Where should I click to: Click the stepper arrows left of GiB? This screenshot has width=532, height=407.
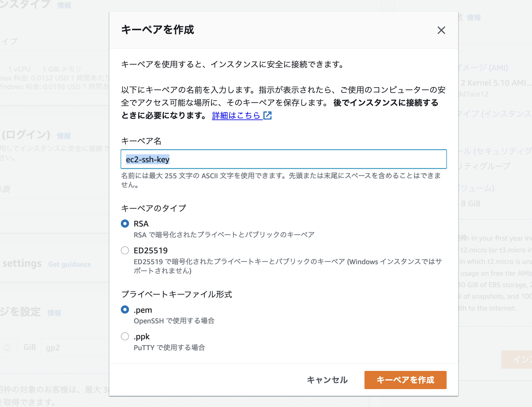(x=7, y=348)
